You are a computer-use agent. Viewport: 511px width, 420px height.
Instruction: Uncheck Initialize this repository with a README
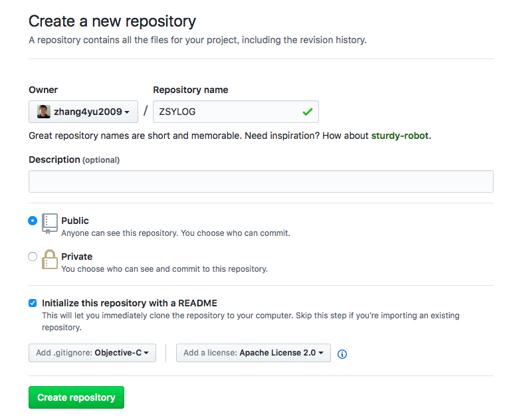point(33,303)
